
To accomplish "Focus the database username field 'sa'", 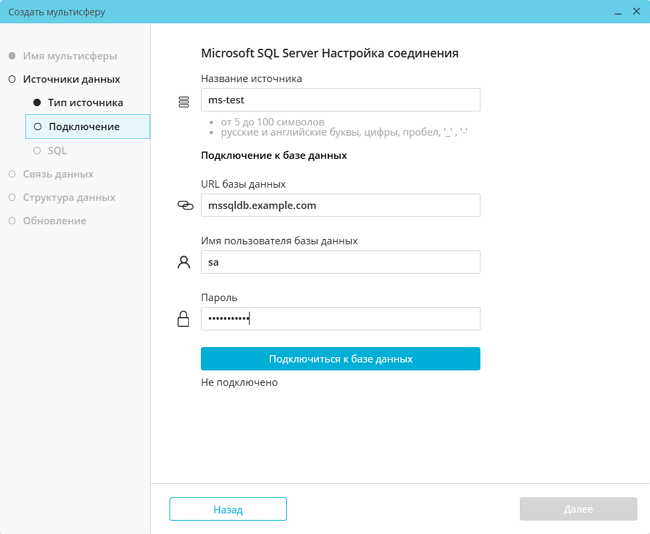I will 340,262.
